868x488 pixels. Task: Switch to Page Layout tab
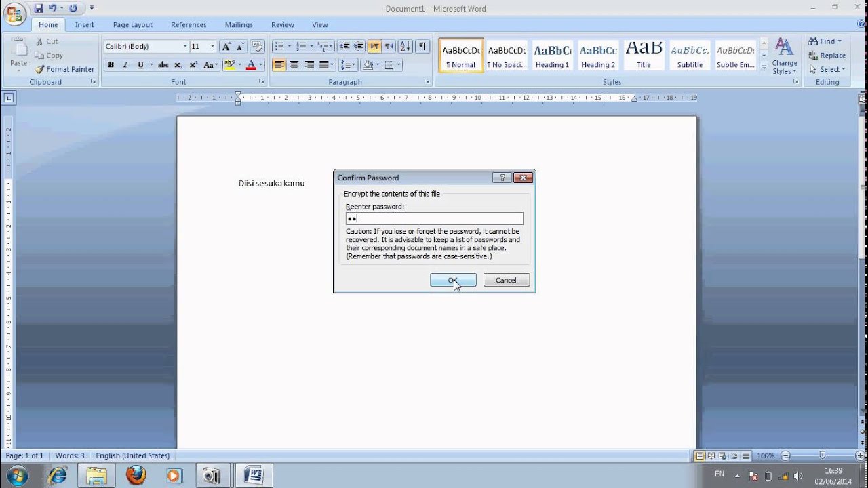(x=132, y=24)
